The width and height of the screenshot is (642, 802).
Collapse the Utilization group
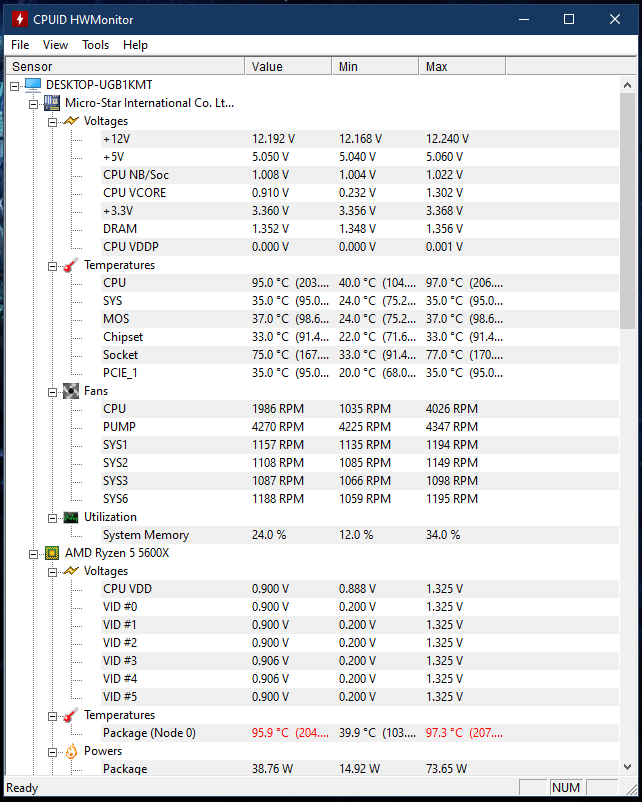[x=52, y=518]
